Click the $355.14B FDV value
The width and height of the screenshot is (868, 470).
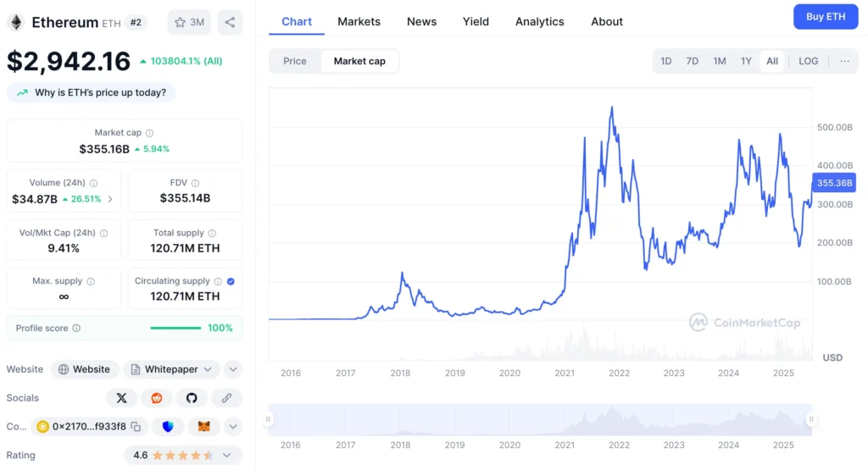pyautogui.click(x=185, y=198)
